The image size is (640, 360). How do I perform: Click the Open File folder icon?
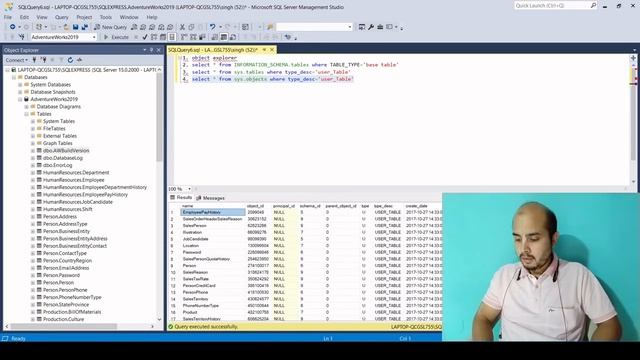(66, 27)
